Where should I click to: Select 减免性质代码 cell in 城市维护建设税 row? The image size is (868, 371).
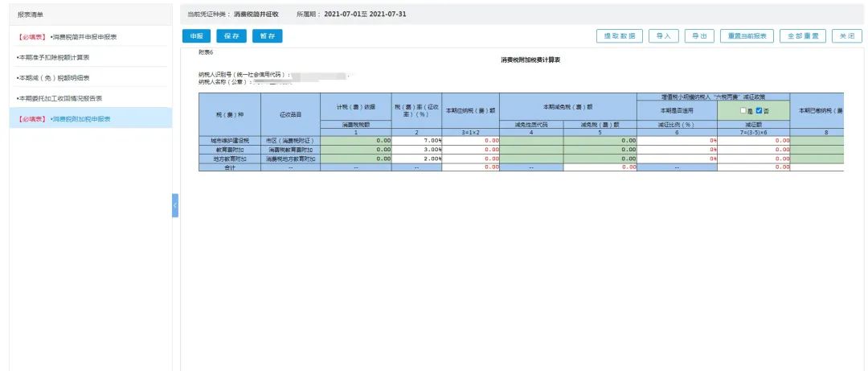click(531, 141)
